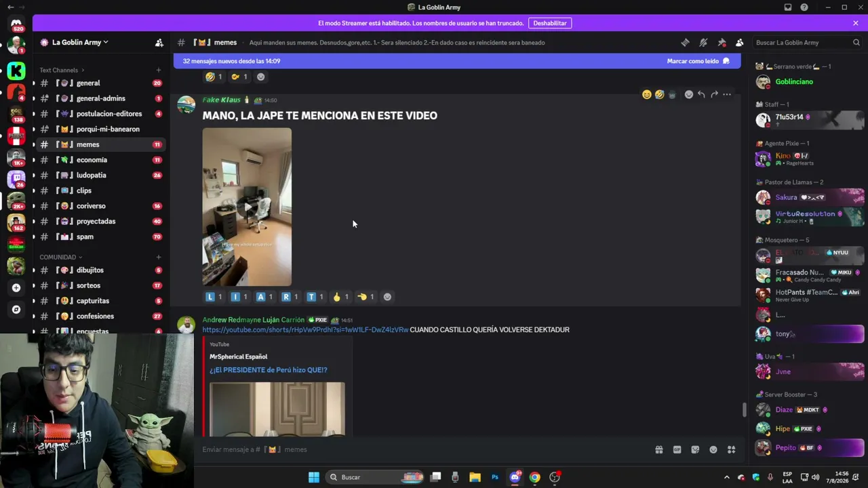Show hidden system tray icons
The width and height of the screenshot is (868, 488).
coord(727,477)
